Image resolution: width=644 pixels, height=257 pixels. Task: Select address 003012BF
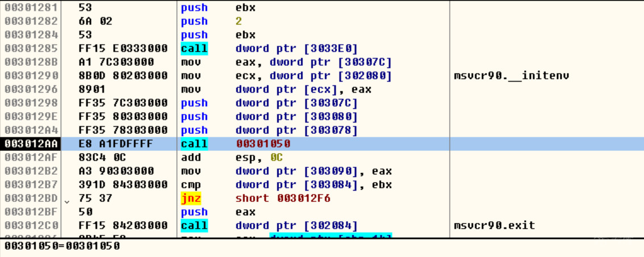click(31, 212)
